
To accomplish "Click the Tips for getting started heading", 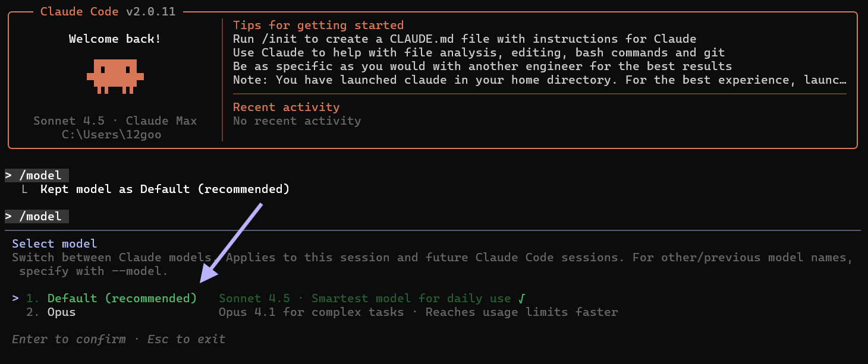I will coord(318,25).
